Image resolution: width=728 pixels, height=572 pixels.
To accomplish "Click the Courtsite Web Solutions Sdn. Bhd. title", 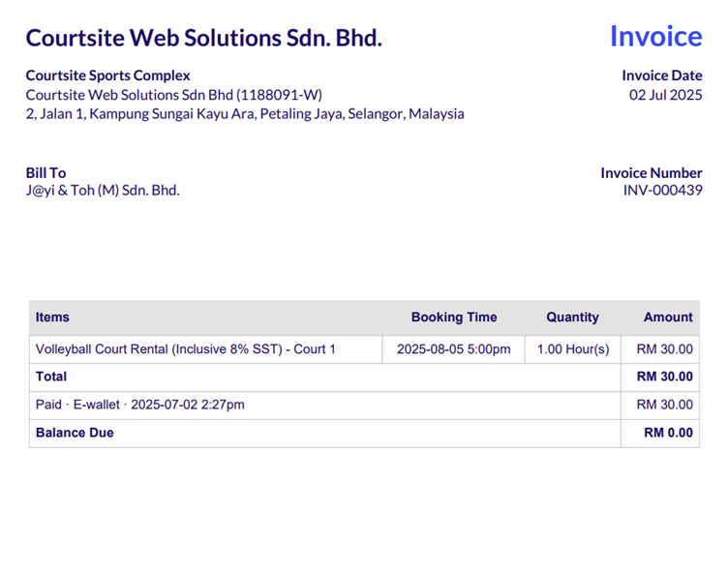I will [x=204, y=38].
